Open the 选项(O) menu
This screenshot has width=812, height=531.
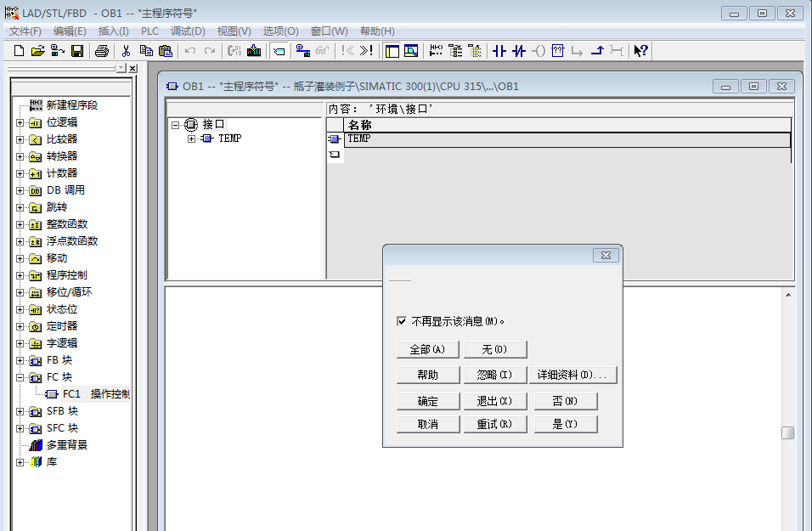[280, 31]
